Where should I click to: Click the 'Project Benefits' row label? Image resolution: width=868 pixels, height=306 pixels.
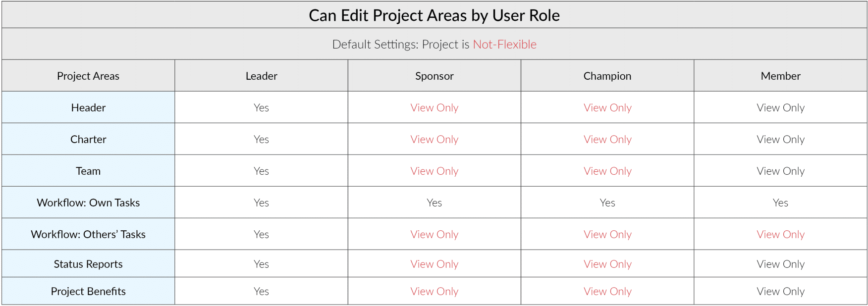tap(88, 291)
